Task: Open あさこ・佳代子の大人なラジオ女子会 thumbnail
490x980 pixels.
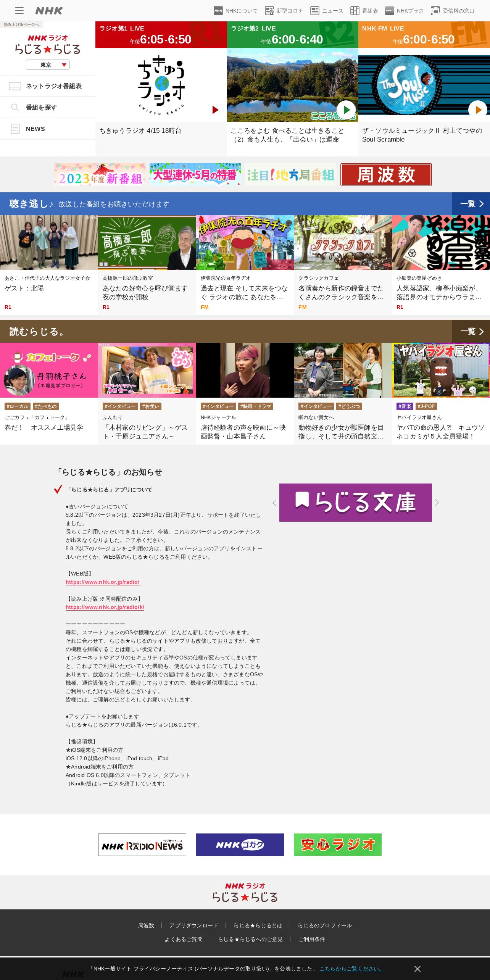Action: pyautogui.click(x=49, y=243)
